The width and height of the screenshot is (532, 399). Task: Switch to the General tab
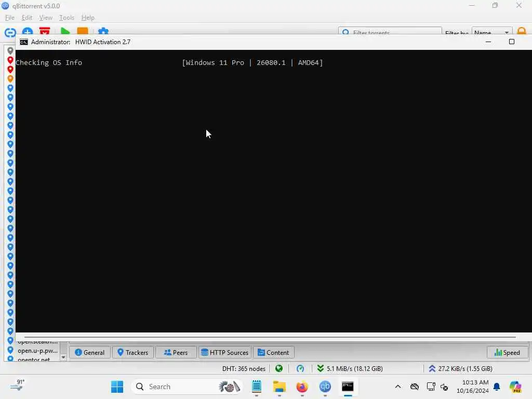[x=89, y=353]
